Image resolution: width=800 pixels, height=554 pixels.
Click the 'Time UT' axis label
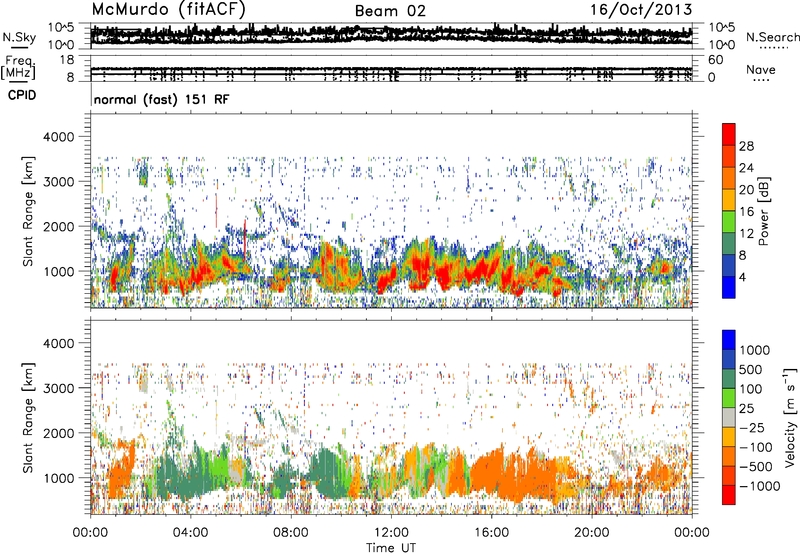click(391, 548)
